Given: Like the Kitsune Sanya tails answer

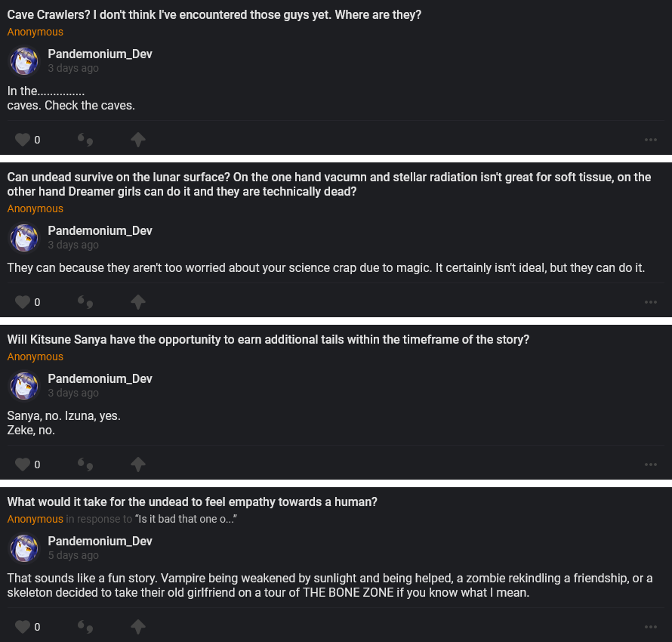Looking at the screenshot, I should coord(23,465).
